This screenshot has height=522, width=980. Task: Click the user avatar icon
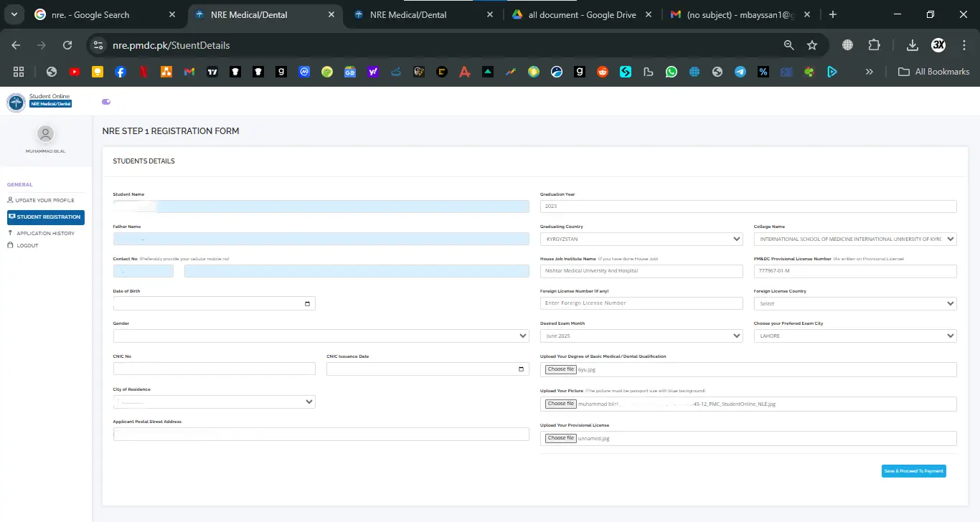click(45, 134)
